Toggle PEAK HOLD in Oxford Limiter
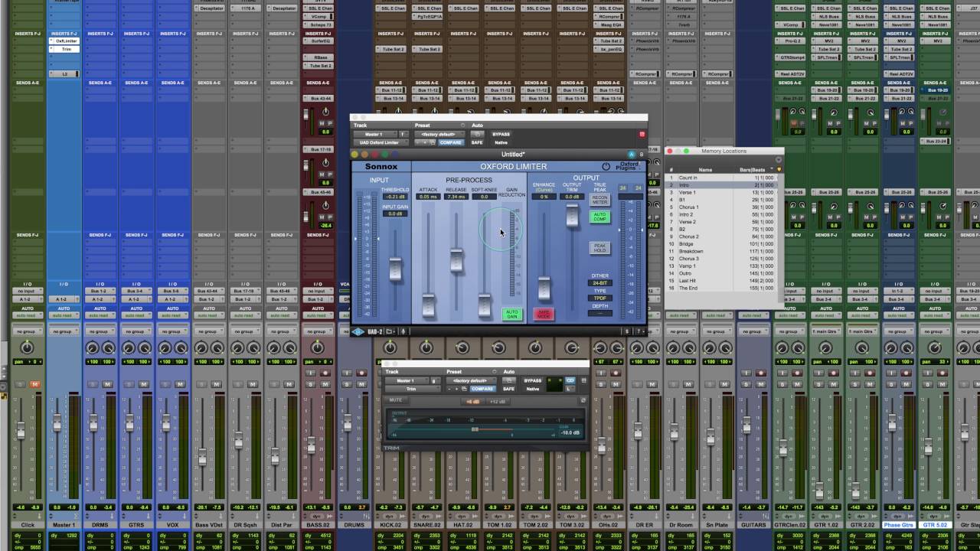Image resolution: width=980 pixels, height=551 pixels. coord(599,248)
